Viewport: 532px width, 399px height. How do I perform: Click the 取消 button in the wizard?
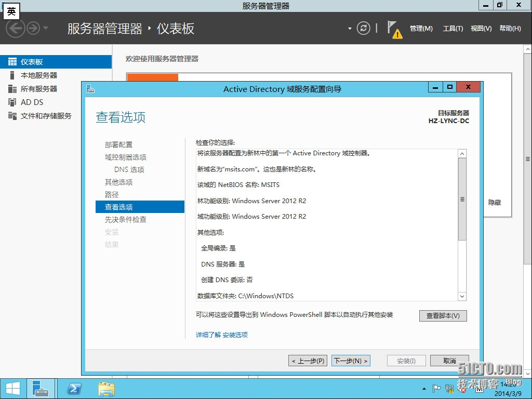[449, 361]
